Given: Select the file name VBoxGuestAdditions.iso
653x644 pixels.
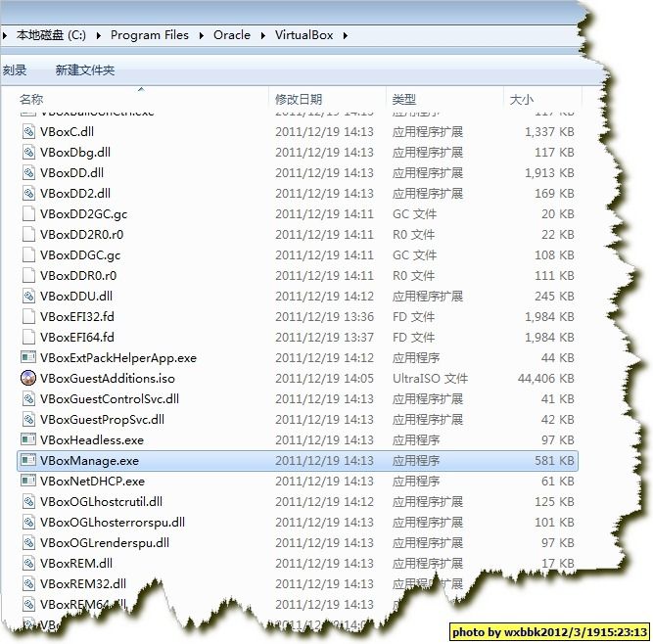Looking at the screenshot, I should 108,378.
